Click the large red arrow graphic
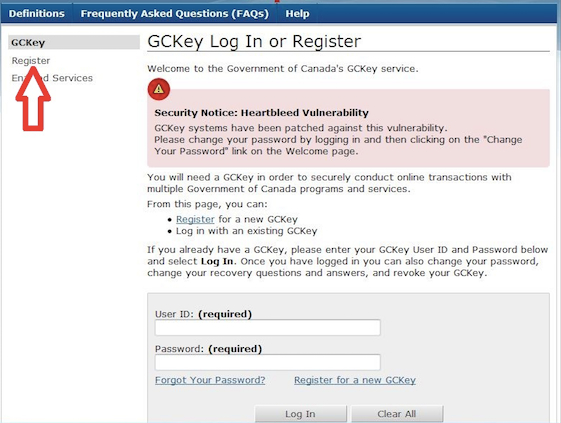561x423 pixels. pyautogui.click(x=33, y=98)
